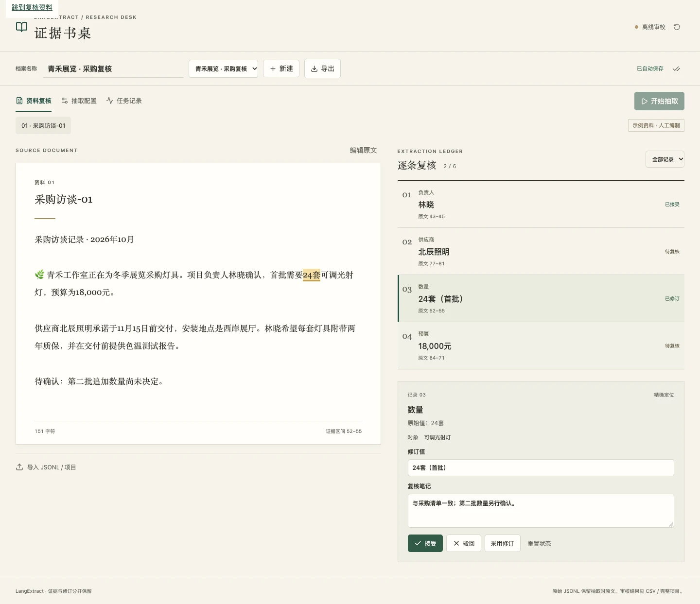Image resolution: width=700 pixels, height=604 pixels.
Task: Focus the 修订值 input field
Action: coord(541,467)
